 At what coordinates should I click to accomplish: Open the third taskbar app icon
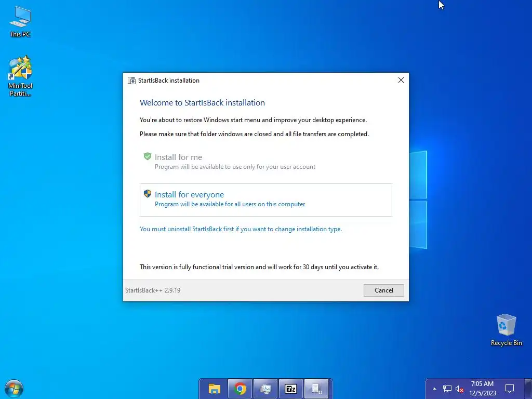pyautogui.click(x=265, y=389)
